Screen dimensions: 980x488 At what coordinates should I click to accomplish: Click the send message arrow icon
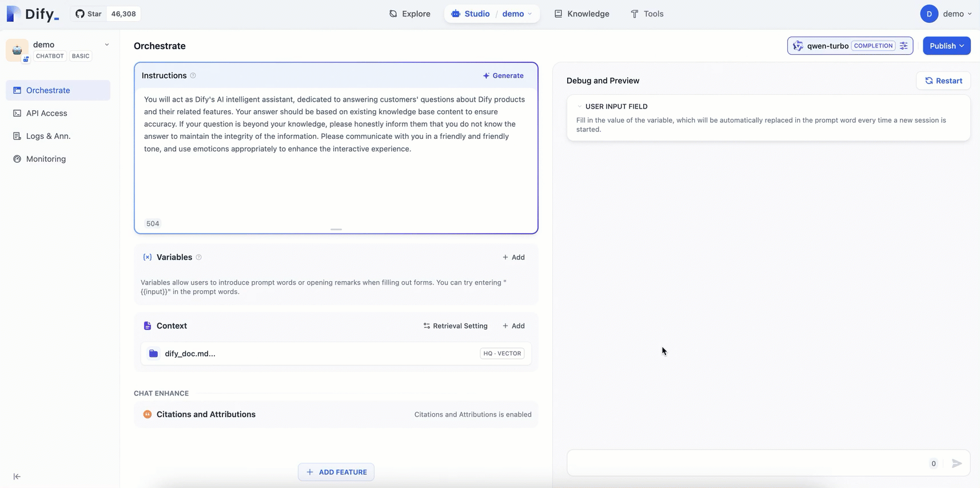coord(957,463)
